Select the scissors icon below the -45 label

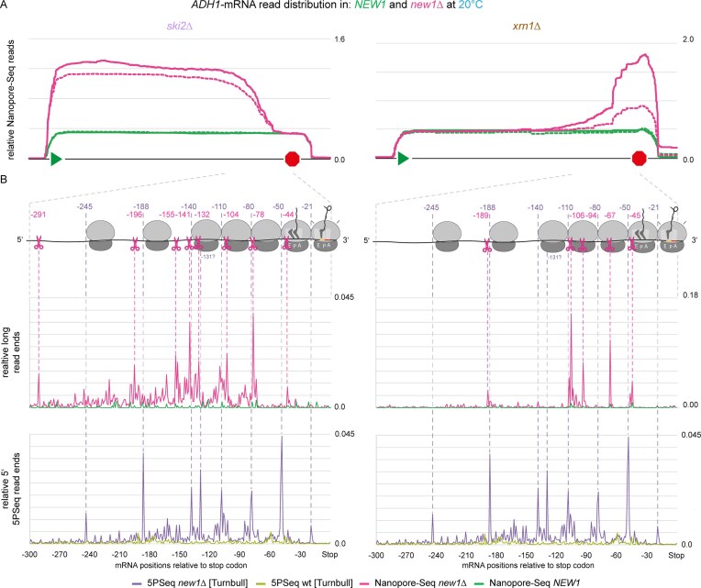[631, 244]
